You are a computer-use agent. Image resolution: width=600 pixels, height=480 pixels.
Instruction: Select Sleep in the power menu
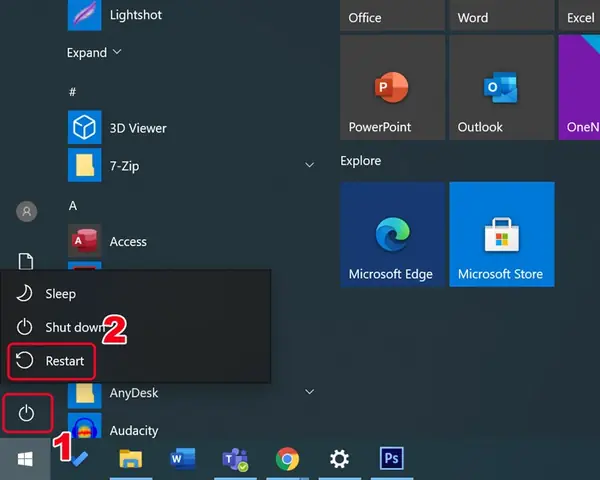pos(136,294)
